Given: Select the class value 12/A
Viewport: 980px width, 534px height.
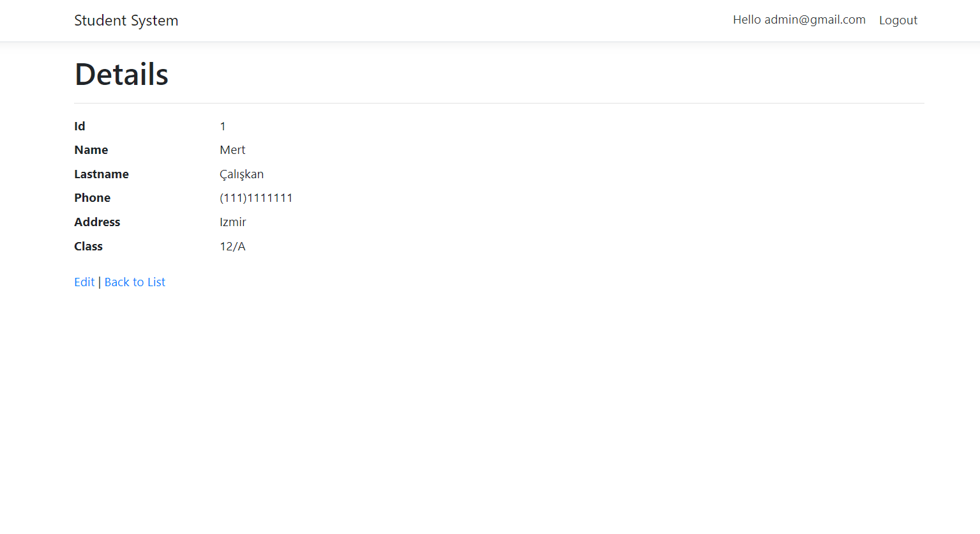Looking at the screenshot, I should [232, 246].
